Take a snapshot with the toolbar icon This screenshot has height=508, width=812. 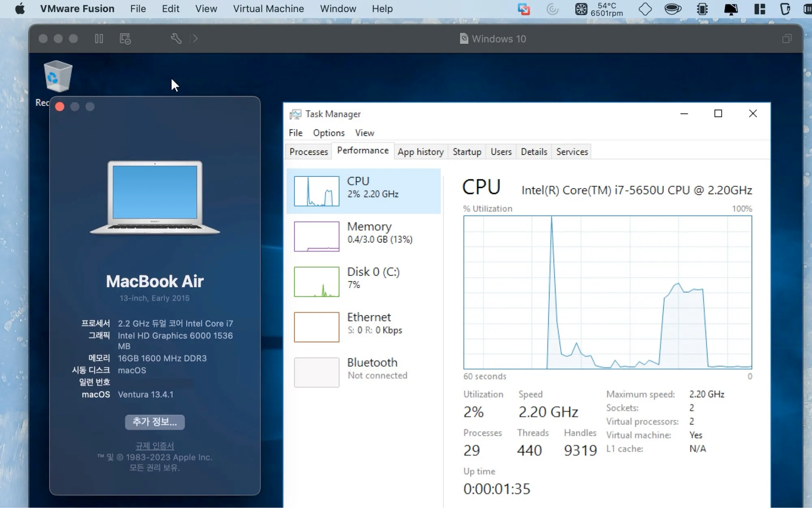coord(125,39)
